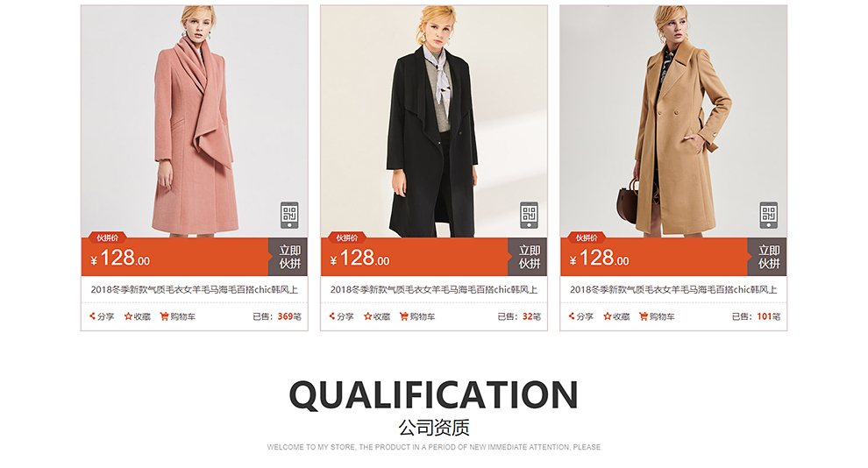Favorite the camel coat with star icon

coord(616,316)
